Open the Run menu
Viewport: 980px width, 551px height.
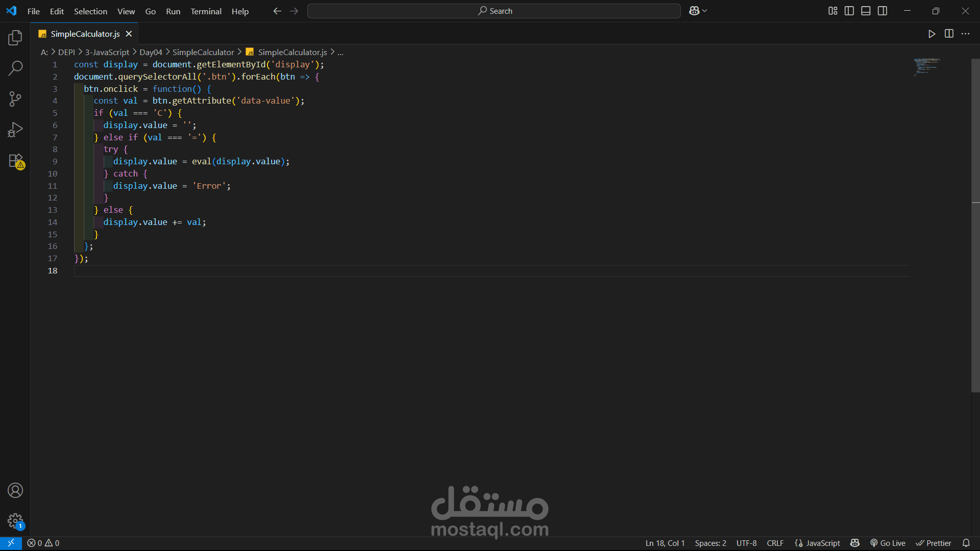173,11
